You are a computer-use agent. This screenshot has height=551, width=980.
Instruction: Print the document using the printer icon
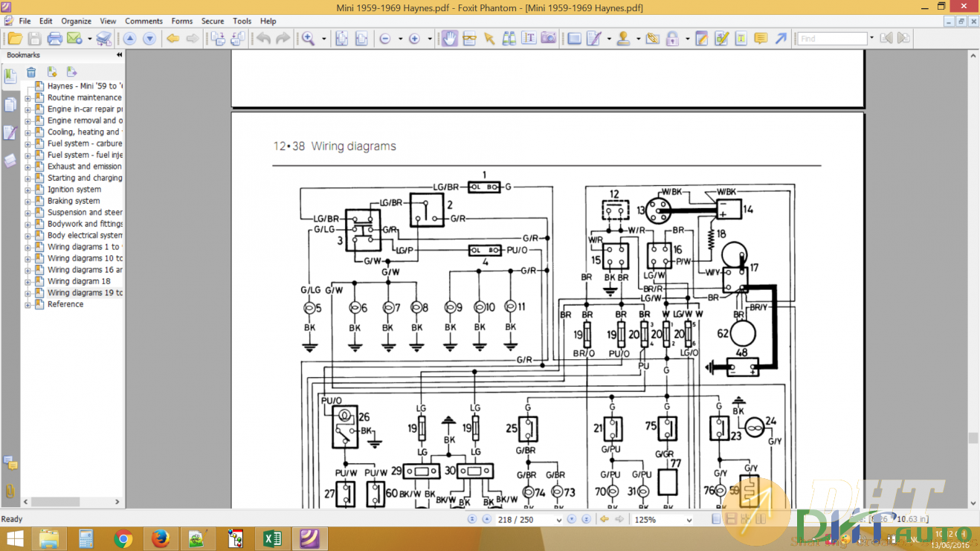pyautogui.click(x=54, y=39)
